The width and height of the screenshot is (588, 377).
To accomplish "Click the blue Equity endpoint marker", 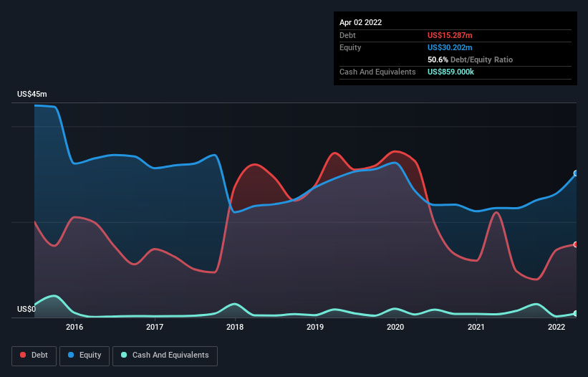I will [576, 173].
